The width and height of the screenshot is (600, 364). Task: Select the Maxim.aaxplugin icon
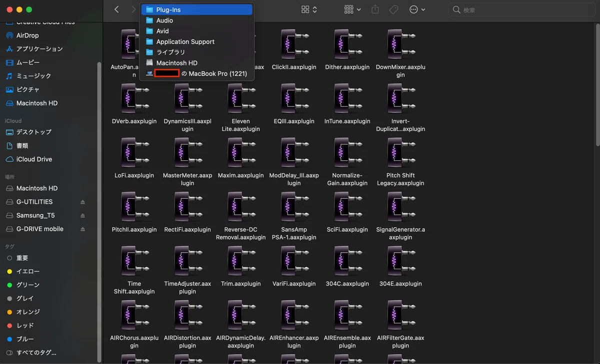click(x=241, y=153)
